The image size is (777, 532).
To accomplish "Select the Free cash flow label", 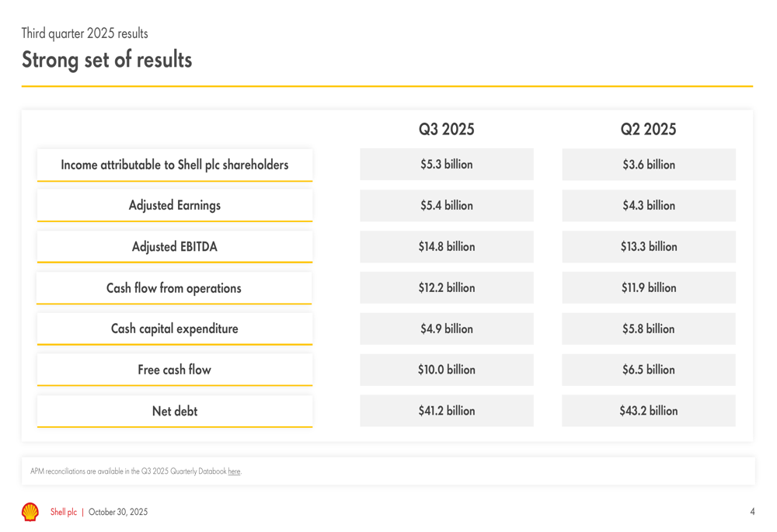I will pos(175,370).
